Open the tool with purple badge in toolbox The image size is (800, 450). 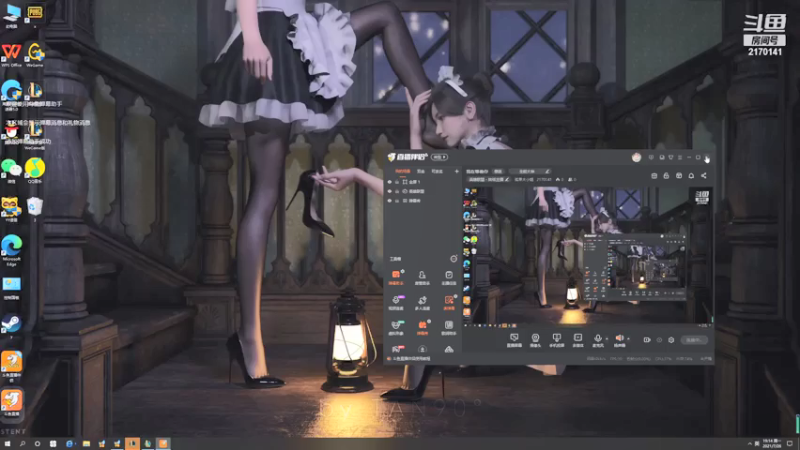[x=396, y=303]
